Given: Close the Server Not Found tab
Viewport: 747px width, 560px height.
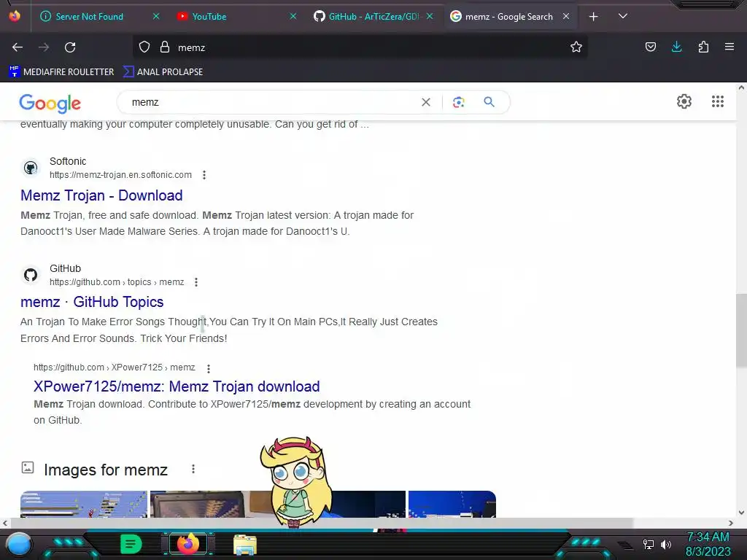Looking at the screenshot, I should 156,16.
